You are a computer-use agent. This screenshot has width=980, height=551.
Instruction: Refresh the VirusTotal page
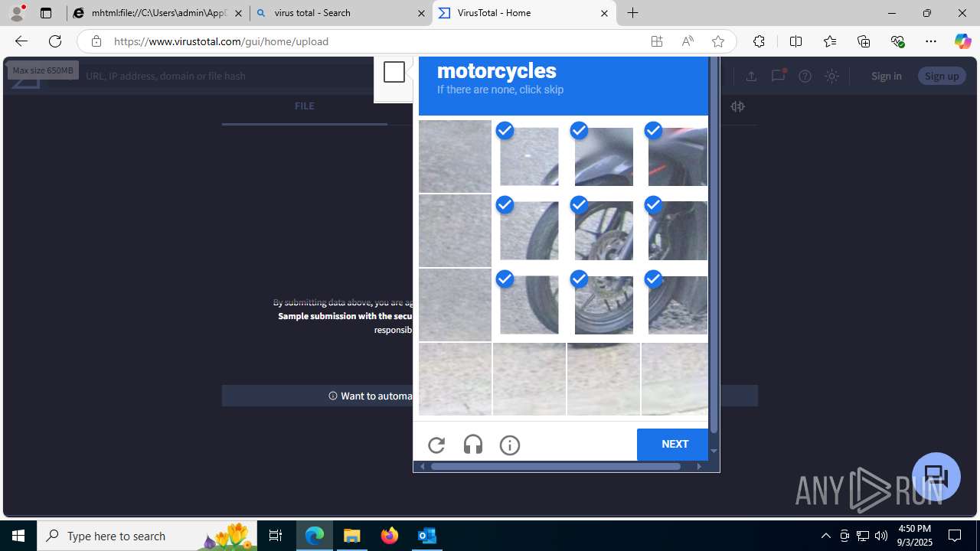tap(55, 41)
